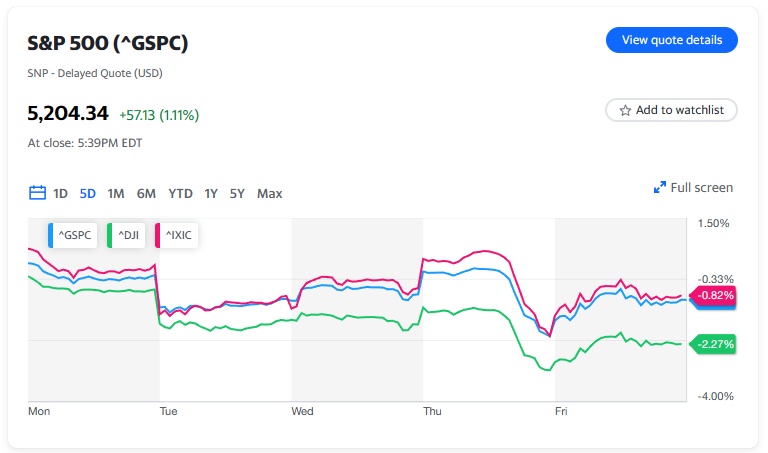Select the 5Y time range

(237, 193)
